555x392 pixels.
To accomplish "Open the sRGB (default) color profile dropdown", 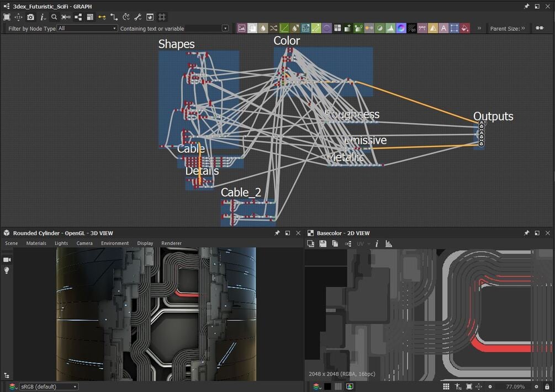I will click(48, 386).
